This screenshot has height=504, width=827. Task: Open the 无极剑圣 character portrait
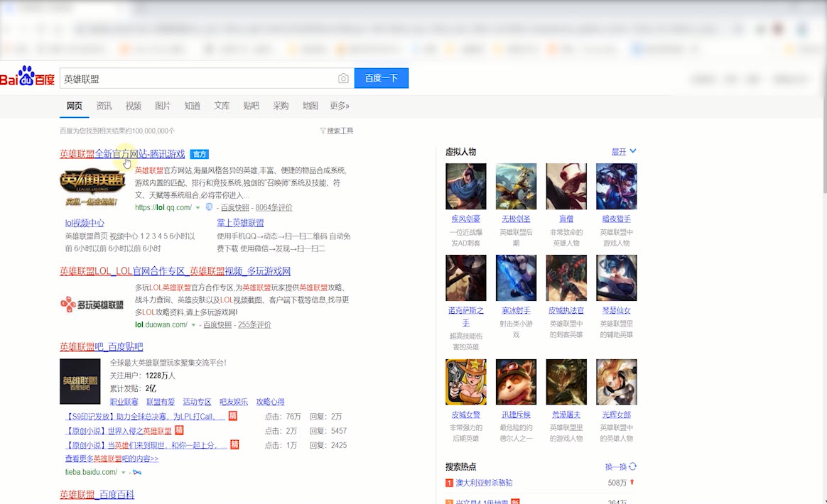click(516, 186)
